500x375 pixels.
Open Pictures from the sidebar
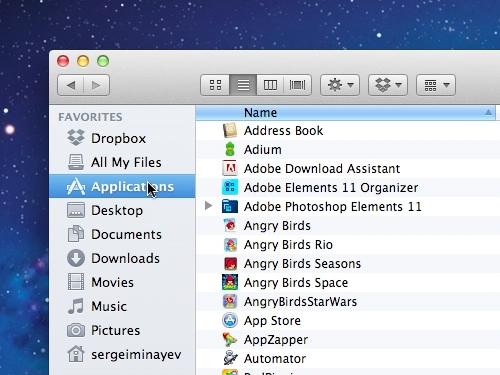(x=122, y=330)
